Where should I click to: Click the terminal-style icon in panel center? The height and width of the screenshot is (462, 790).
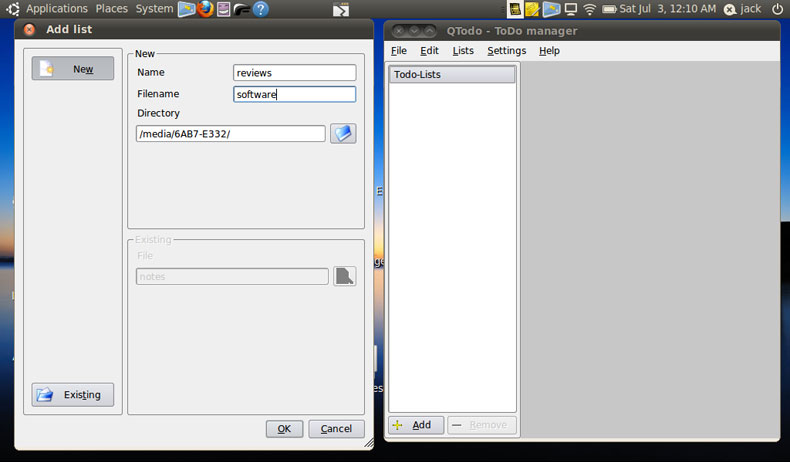click(341, 9)
